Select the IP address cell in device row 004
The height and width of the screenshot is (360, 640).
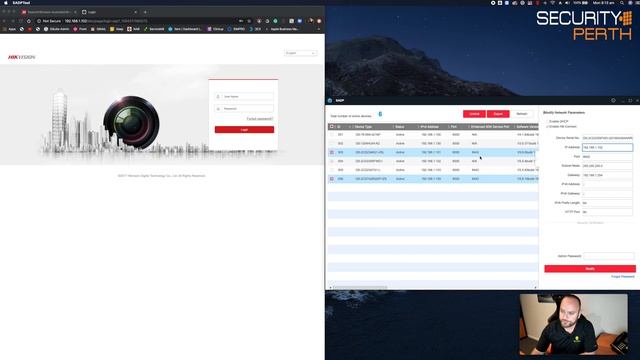(x=431, y=161)
